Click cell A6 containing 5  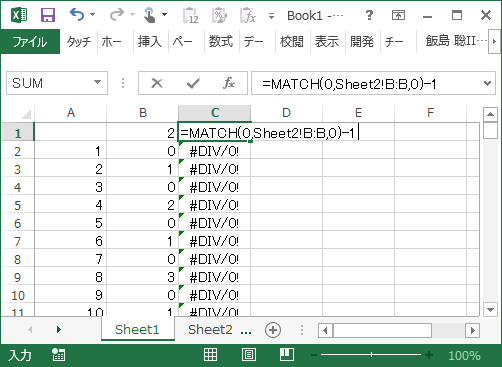pyautogui.click(x=71, y=223)
